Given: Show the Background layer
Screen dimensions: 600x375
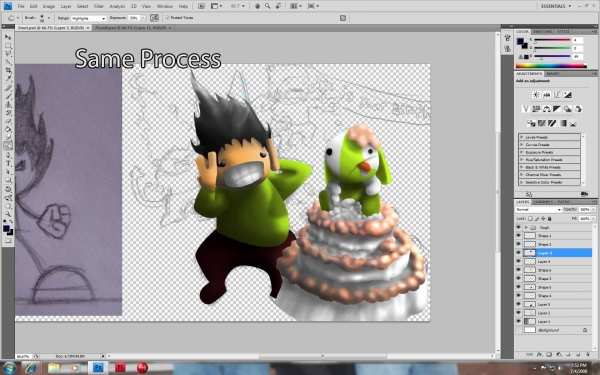Looking at the screenshot, I should tap(518, 330).
